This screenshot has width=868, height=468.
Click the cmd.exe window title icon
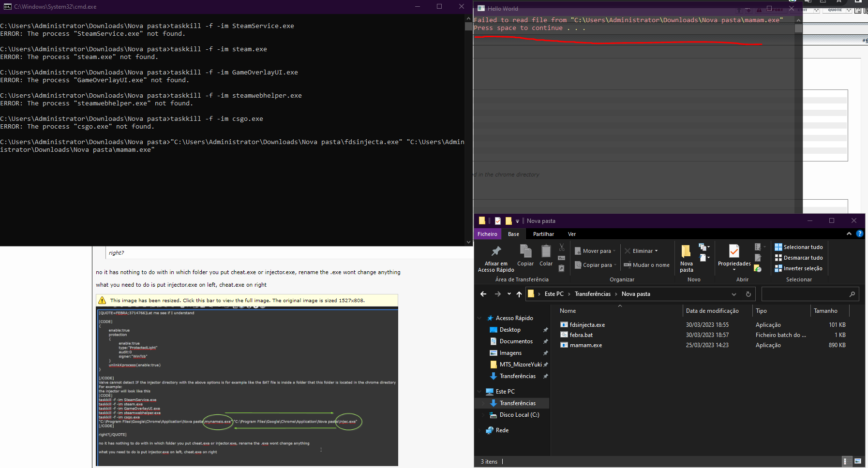(8, 7)
